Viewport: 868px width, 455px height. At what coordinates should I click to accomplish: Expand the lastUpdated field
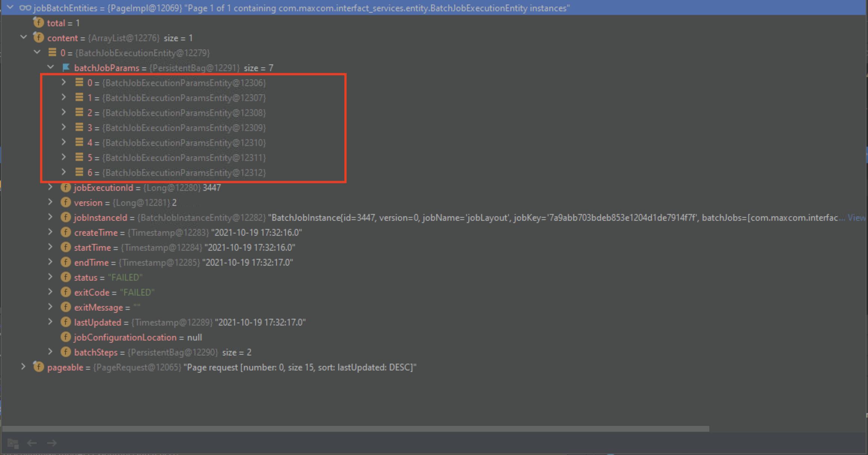pyautogui.click(x=51, y=322)
